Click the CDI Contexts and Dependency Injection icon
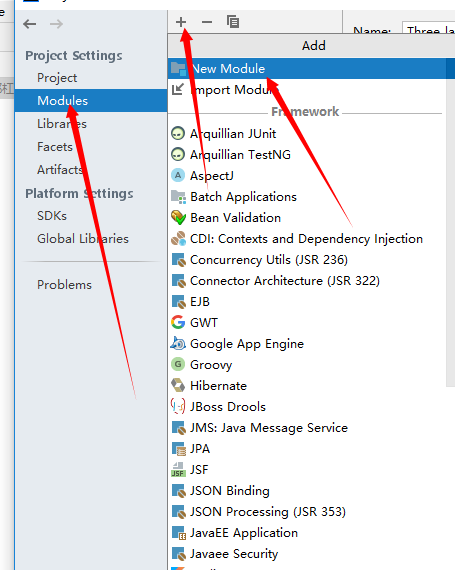This screenshot has height=570, width=455. pos(178,239)
